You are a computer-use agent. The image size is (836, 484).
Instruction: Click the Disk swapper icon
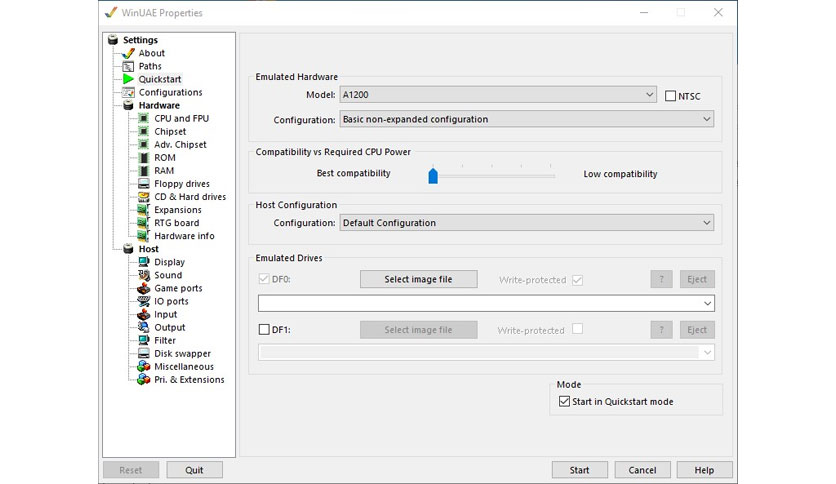tap(143, 353)
